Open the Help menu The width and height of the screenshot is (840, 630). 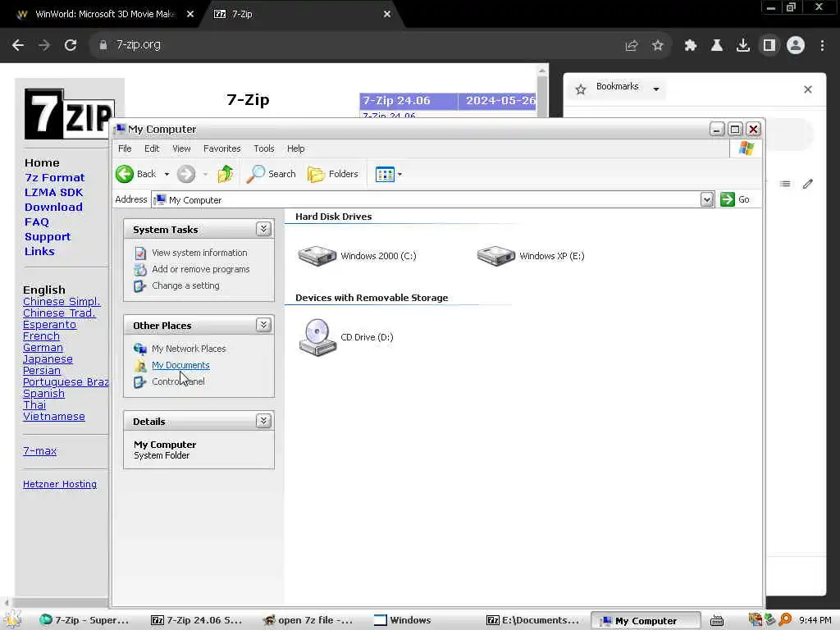295,148
